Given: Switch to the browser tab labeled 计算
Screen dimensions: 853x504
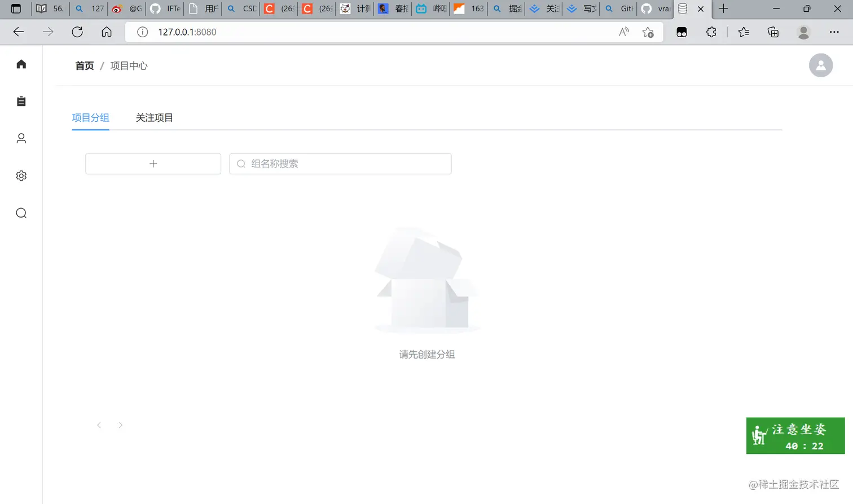Looking at the screenshot, I should point(355,8).
